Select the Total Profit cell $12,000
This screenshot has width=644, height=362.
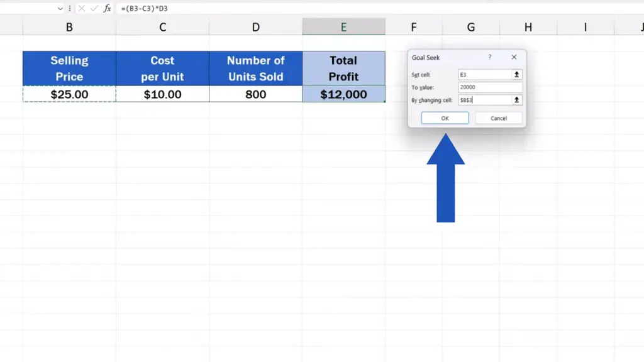(x=343, y=94)
